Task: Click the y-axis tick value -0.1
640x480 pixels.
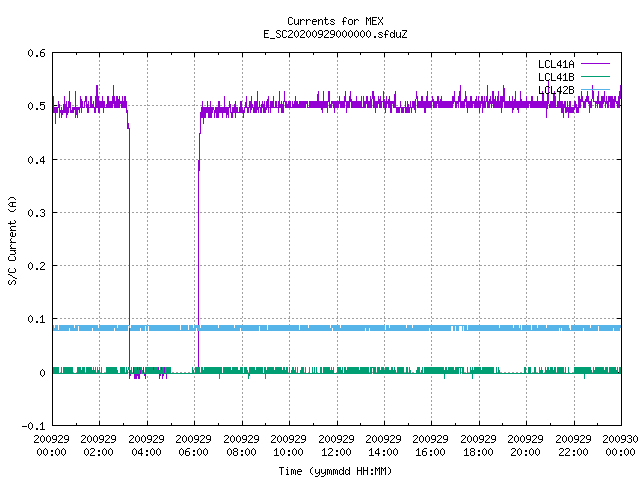Action: pyautogui.click(x=33, y=426)
